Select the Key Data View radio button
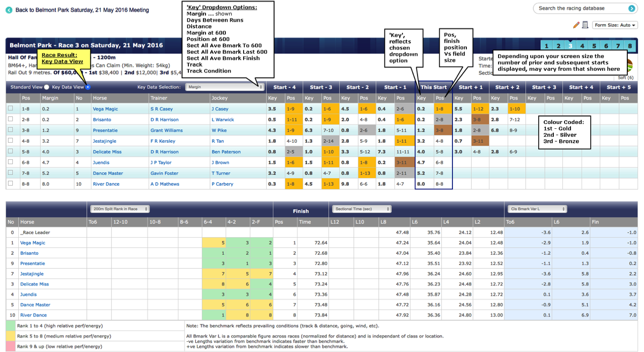The image size is (644, 352). tap(88, 87)
